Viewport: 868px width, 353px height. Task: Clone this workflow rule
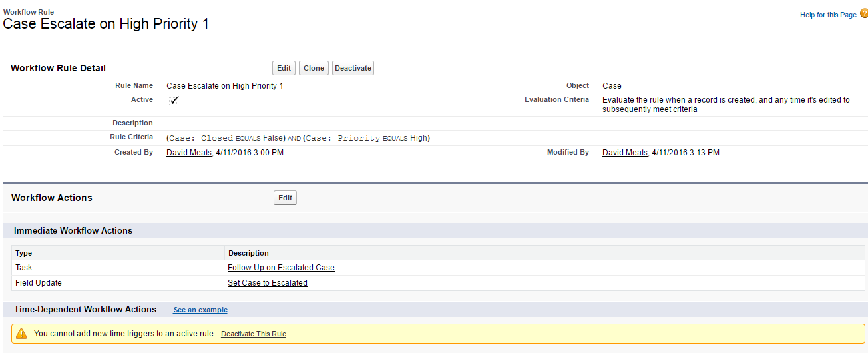click(x=314, y=68)
